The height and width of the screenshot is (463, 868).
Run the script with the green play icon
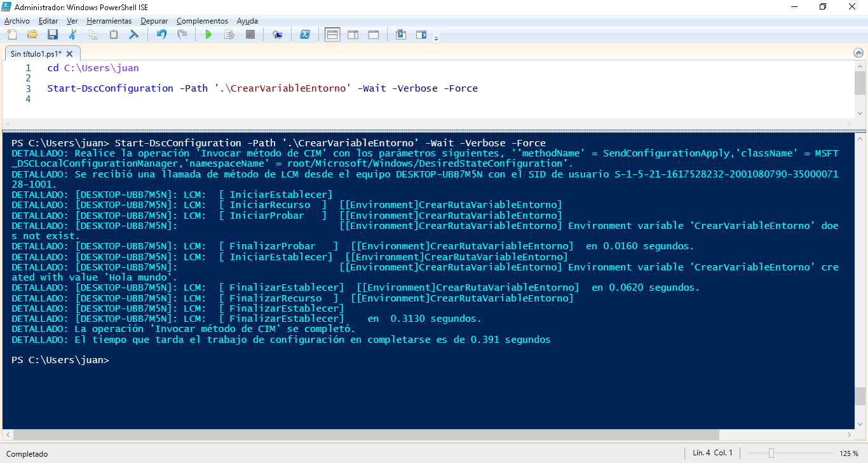(208, 34)
